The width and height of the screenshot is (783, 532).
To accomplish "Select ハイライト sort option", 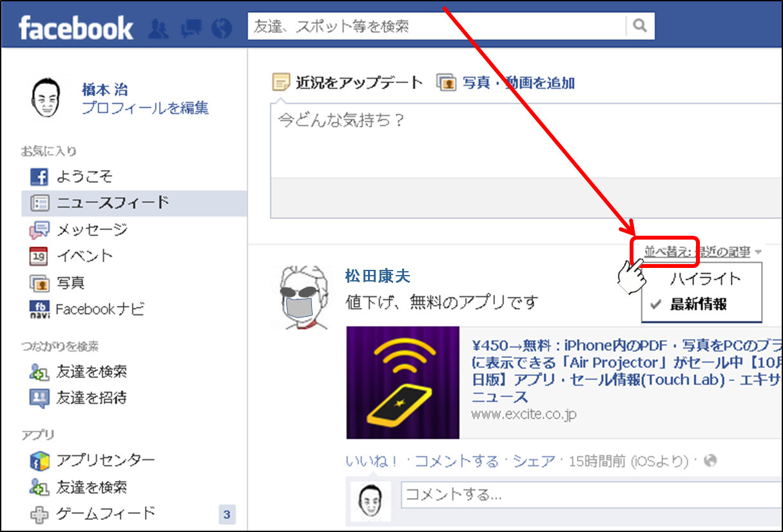I will (705, 279).
